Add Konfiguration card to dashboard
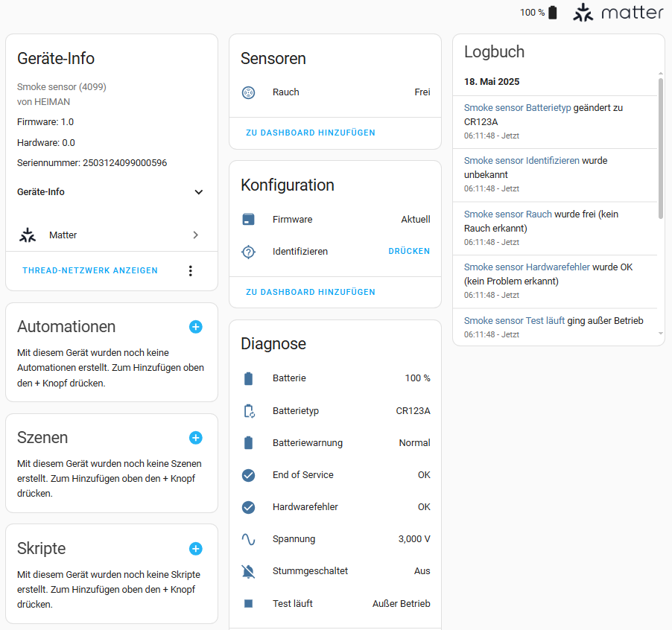The height and width of the screenshot is (630, 672). point(311,292)
